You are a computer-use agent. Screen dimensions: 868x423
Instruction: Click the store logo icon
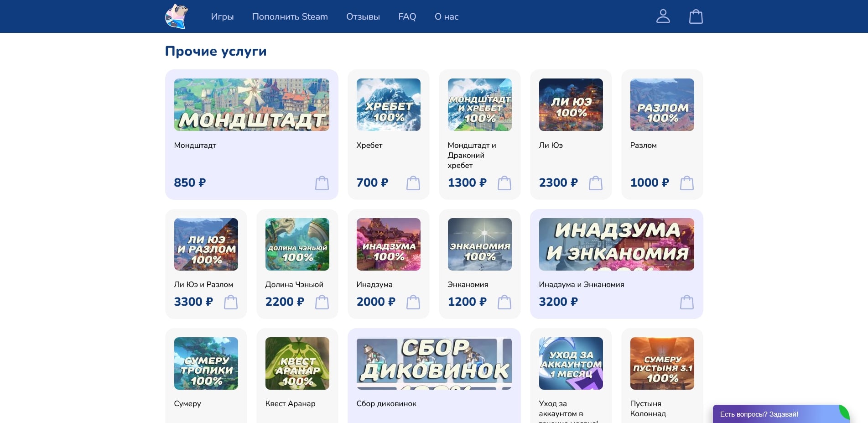176,16
